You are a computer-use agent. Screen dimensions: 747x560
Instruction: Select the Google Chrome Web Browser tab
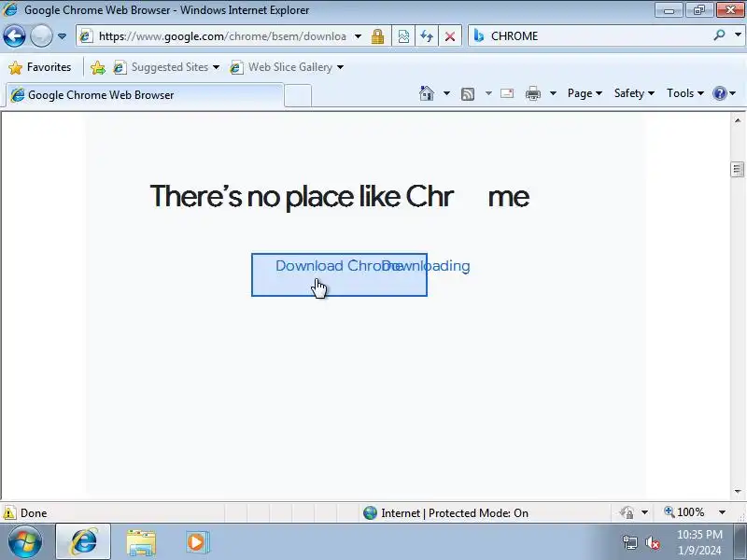click(145, 95)
